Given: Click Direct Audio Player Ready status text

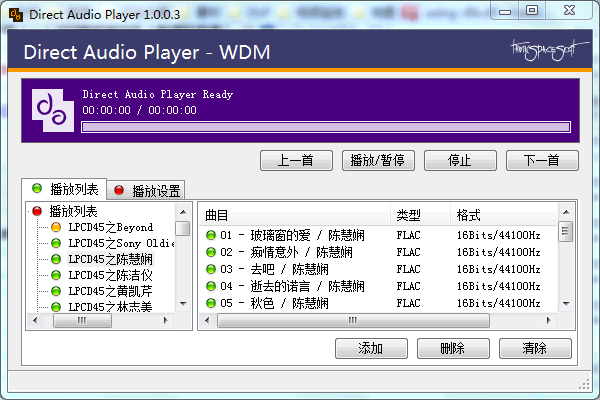Looking at the screenshot, I should pyautogui.click(x=158, y=94).
